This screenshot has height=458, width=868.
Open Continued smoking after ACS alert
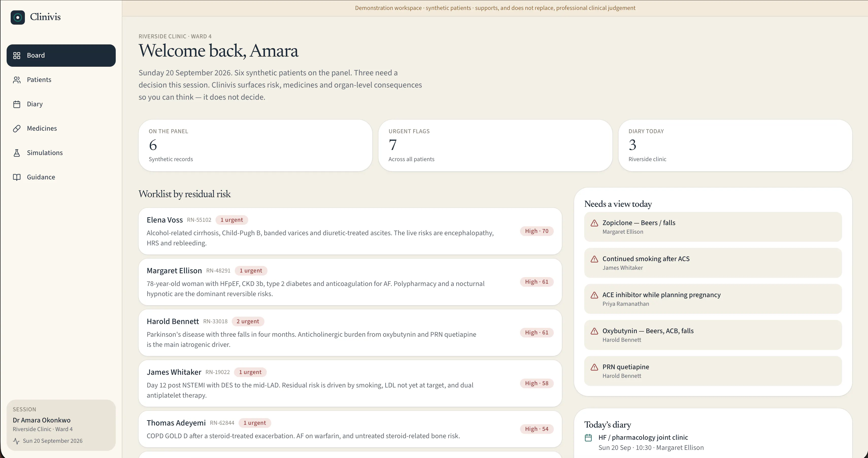pos(713,263)
